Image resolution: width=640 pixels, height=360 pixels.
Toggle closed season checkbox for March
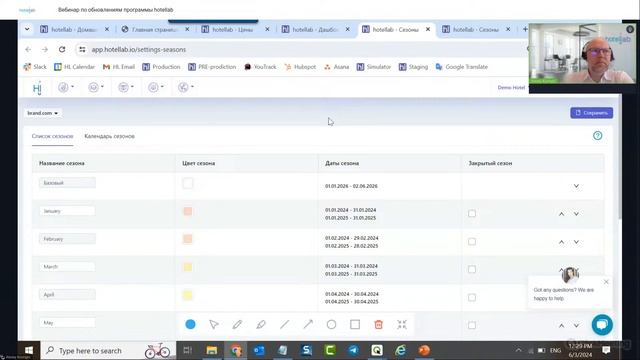pos(472,269)
